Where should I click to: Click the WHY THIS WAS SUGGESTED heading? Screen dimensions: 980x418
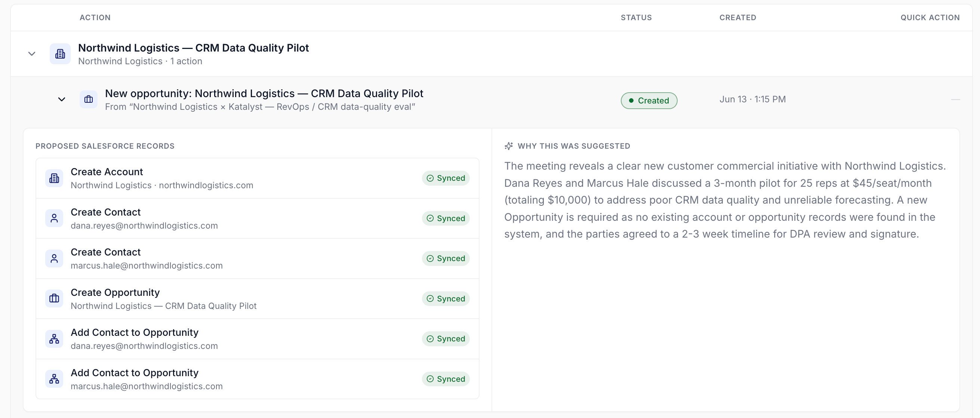click(574, 146)
